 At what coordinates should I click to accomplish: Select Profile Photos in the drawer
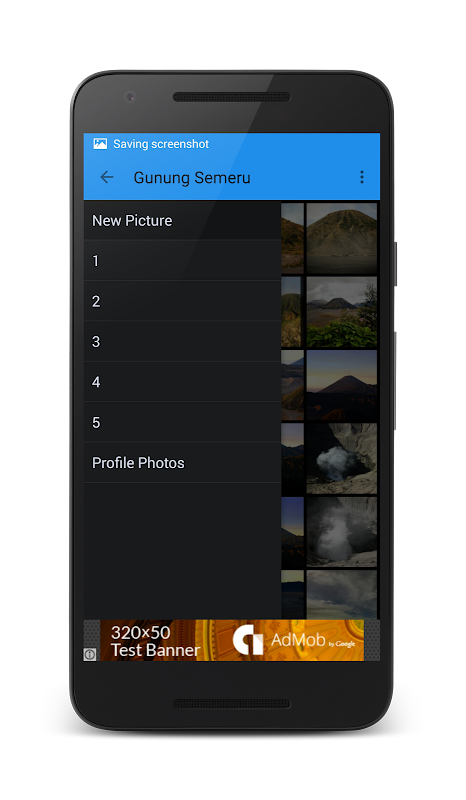(182, 463)
